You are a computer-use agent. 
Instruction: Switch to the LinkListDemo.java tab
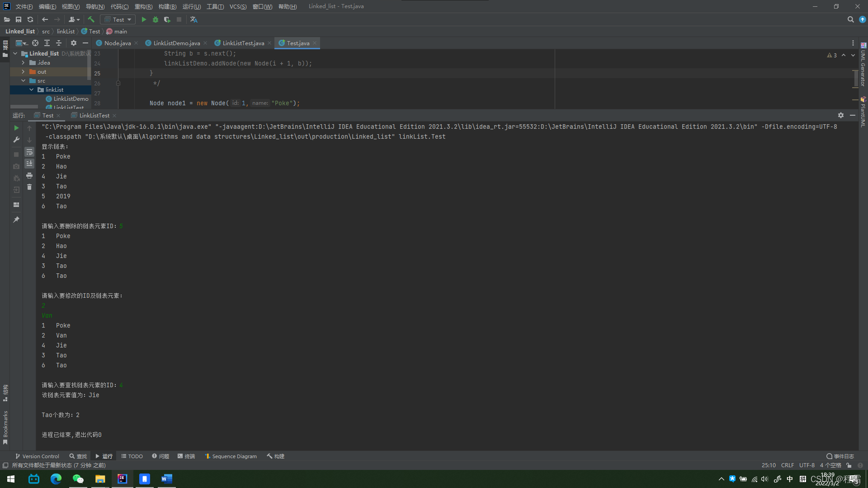176,43
